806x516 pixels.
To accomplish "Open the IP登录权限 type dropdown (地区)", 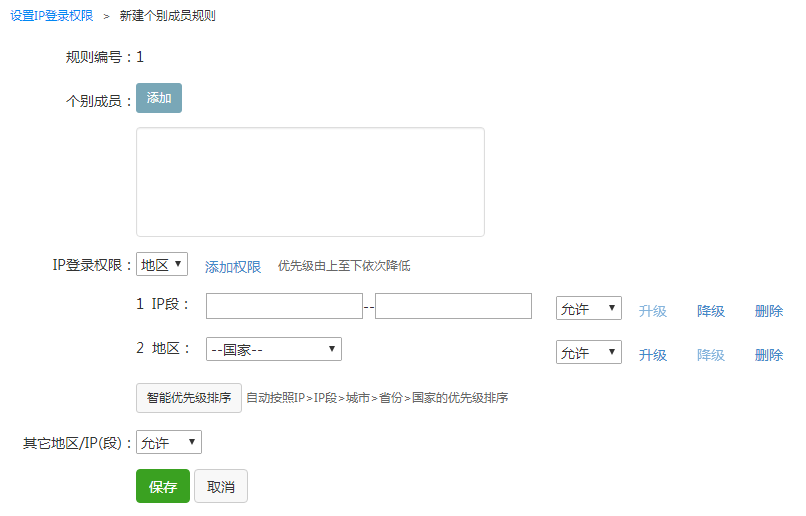I will [x=161, y=265].
